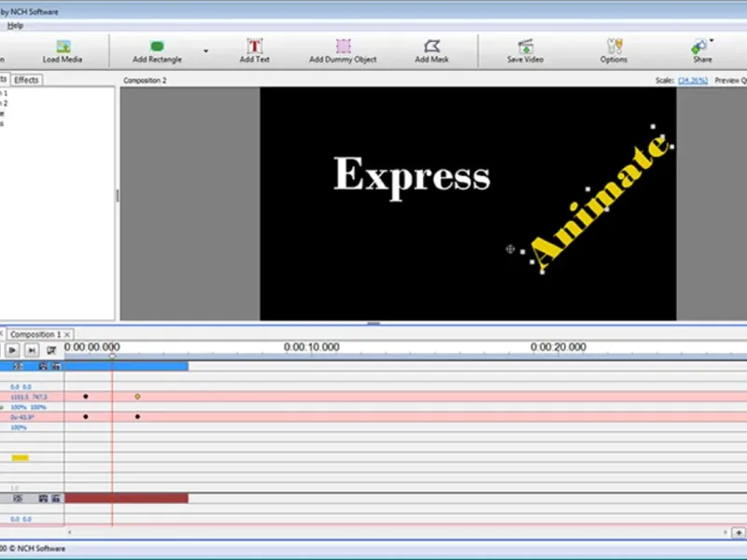Viewport: 747px width, 560px height.
Task: Click the 0.0 0.0 value under the red layer
Action: coord(21,519)
